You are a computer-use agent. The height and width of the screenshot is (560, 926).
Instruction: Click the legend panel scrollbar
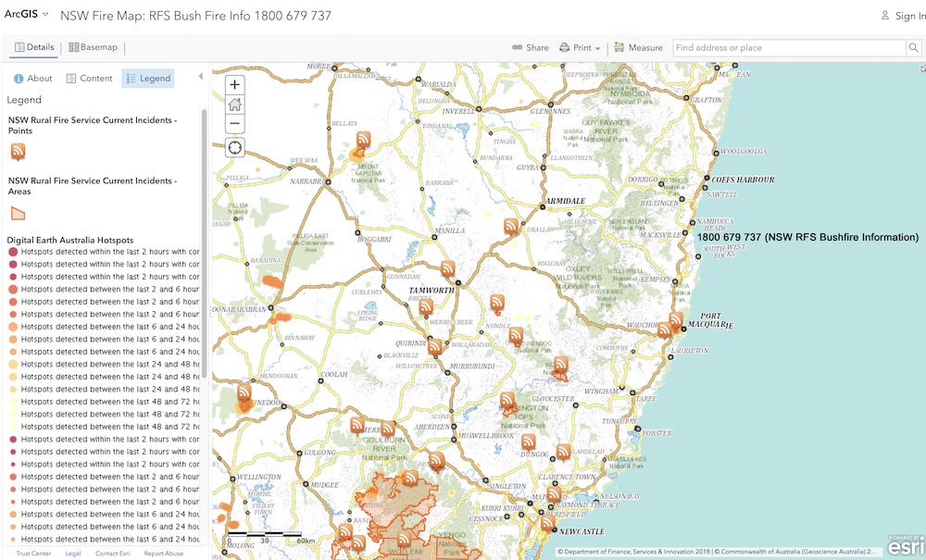(205, 243)
